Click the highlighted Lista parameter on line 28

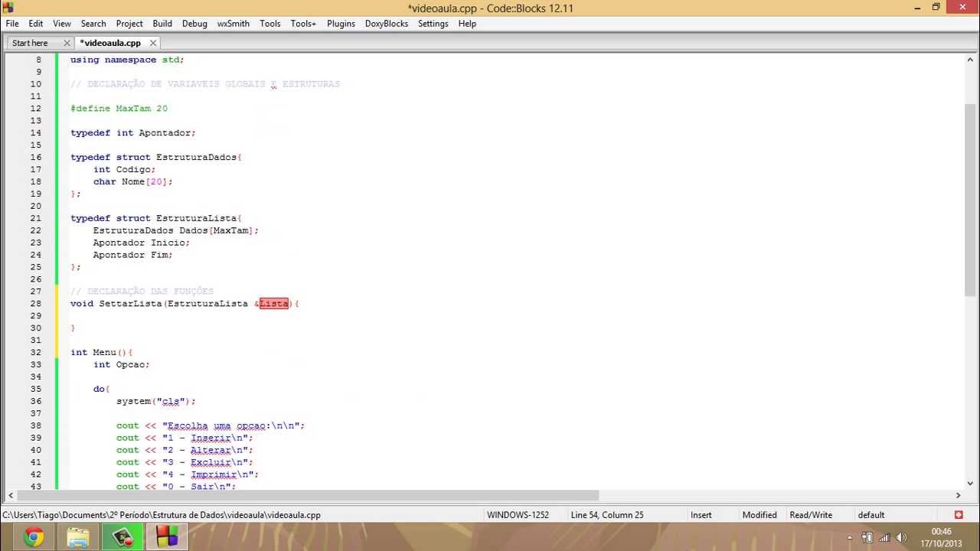(273, 304)
